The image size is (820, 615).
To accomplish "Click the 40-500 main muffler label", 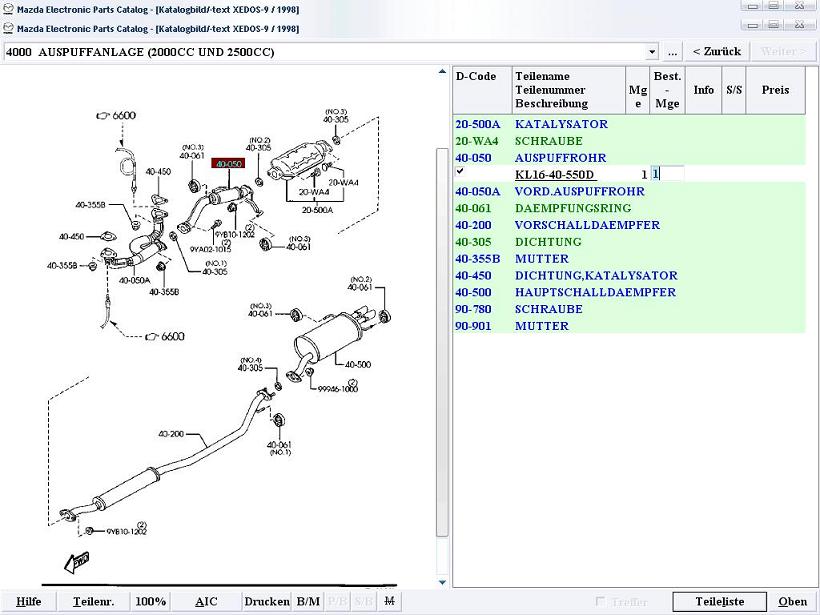I will [x=358, y=364].
